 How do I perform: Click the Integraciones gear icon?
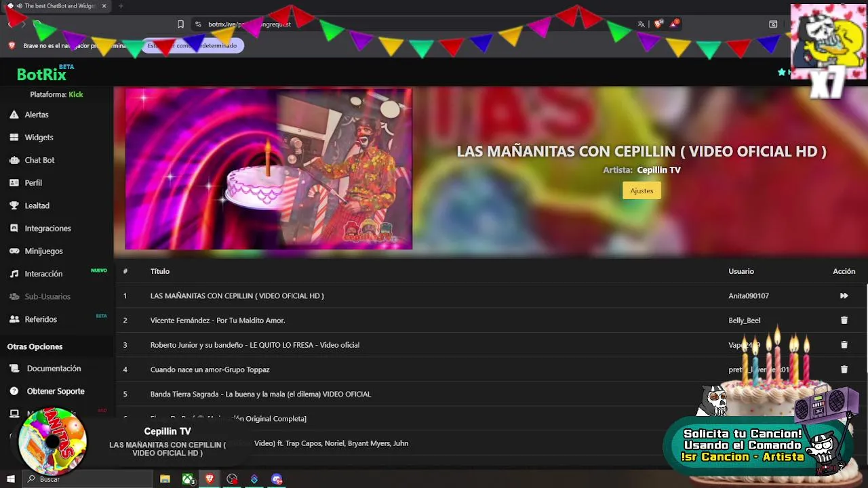[14, 228]
